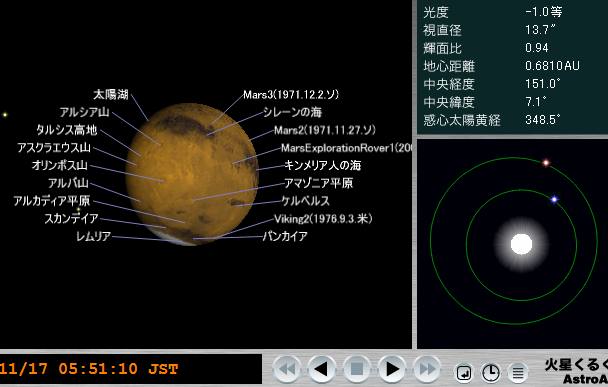Viewport: 608px width, 387px height.
Task: Click the シレーンの海 label
Action: tap(292, 112)
